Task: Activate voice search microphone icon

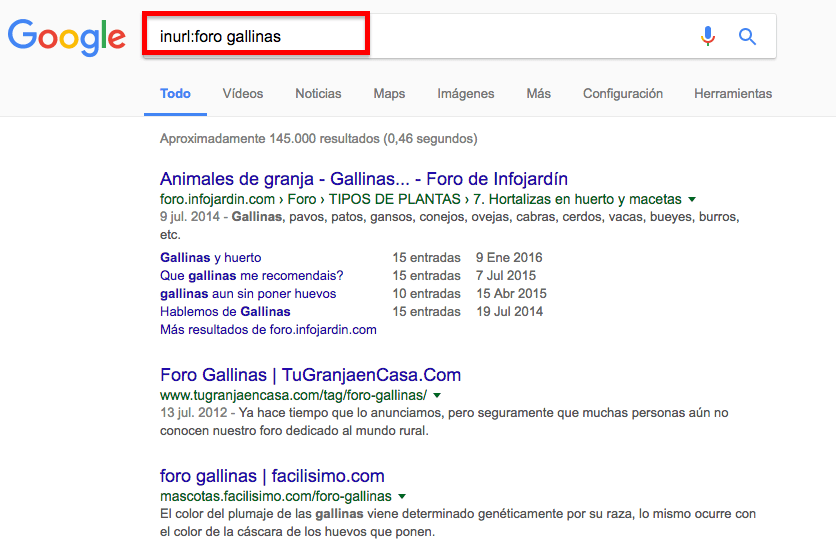Action: pos(708,37)
